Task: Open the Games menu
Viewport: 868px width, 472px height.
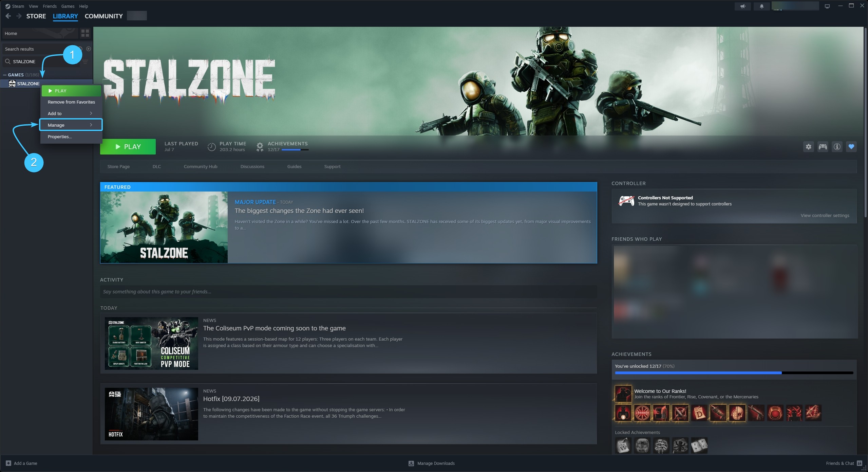Action: click(x=68, y=6)
